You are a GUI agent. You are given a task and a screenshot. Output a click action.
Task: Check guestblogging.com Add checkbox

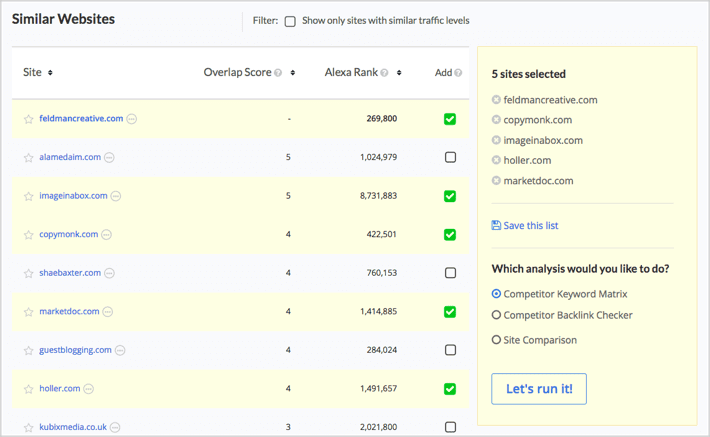[x=450, y=350]
